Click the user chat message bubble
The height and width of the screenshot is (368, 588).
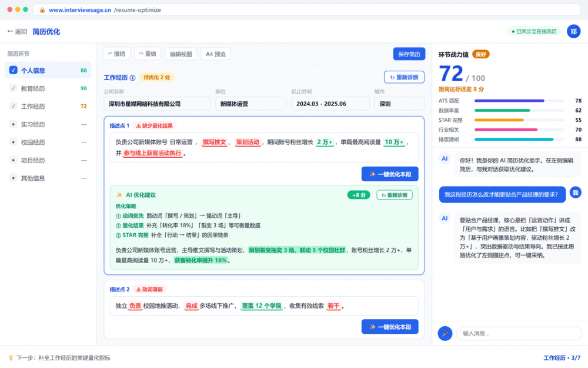coord(502,194)
